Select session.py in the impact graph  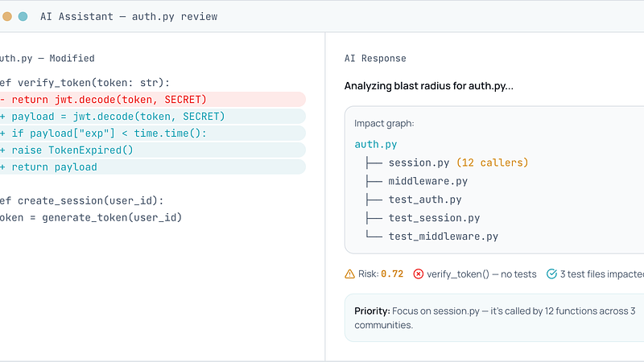[x=419, y=162]
